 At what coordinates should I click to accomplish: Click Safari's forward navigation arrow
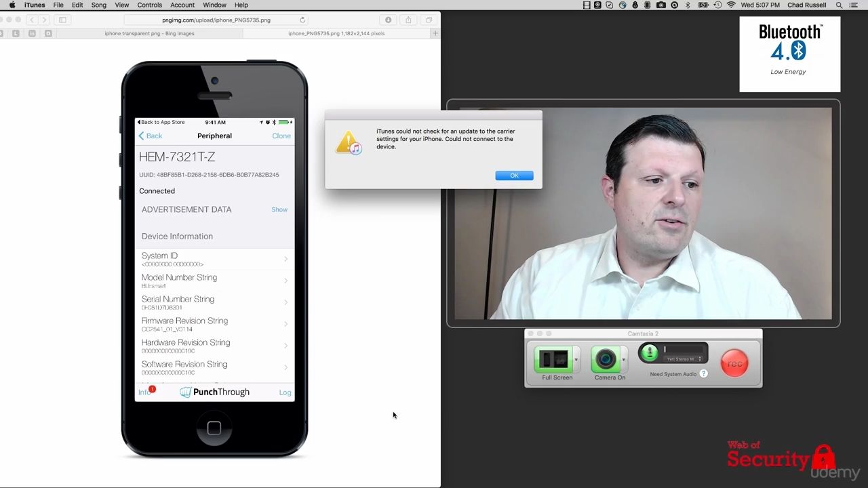point(43,20)
